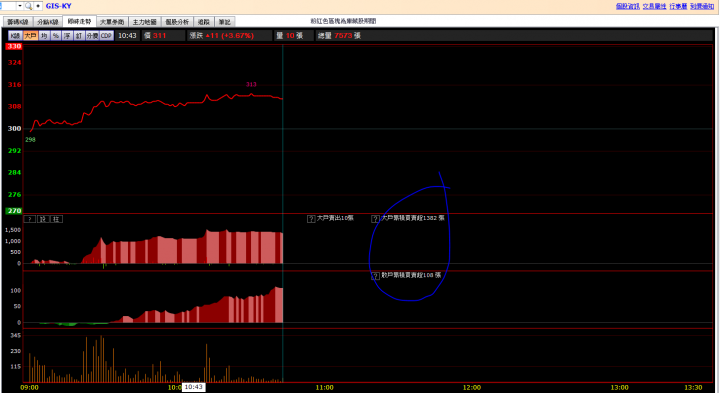Click the 散戶累積買賣超108張 label
Viewport: 720px width, 393px height.
[411, 275]
